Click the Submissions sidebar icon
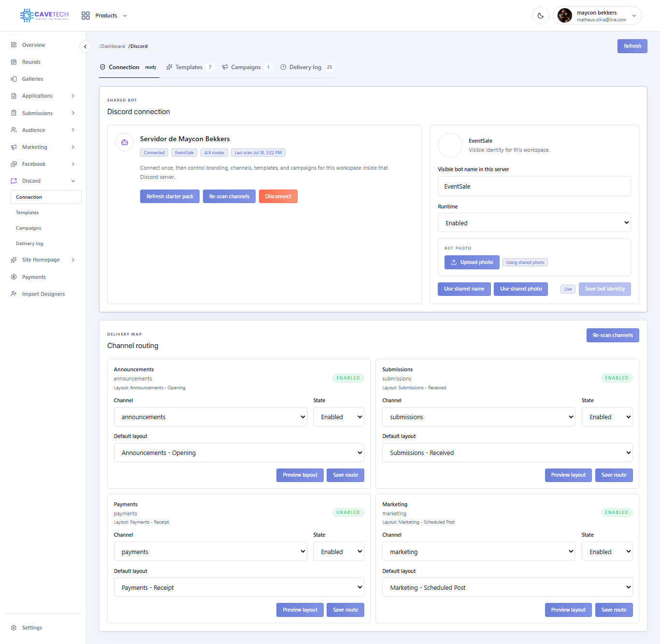The image size is (660, 644). pos(14,113)
